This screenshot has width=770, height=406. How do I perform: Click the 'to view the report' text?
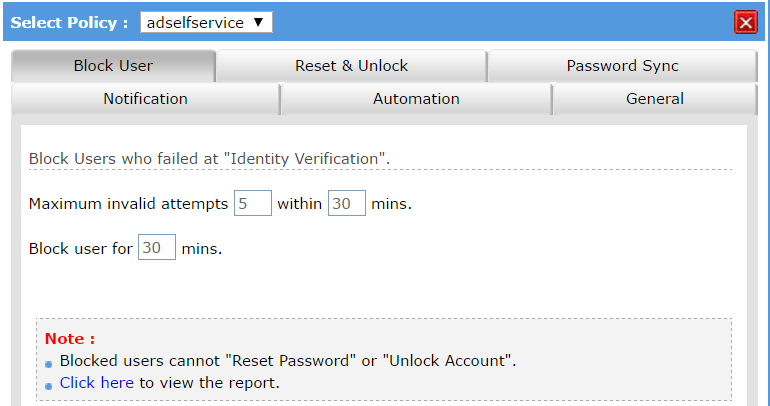click(x=209, y=383)
